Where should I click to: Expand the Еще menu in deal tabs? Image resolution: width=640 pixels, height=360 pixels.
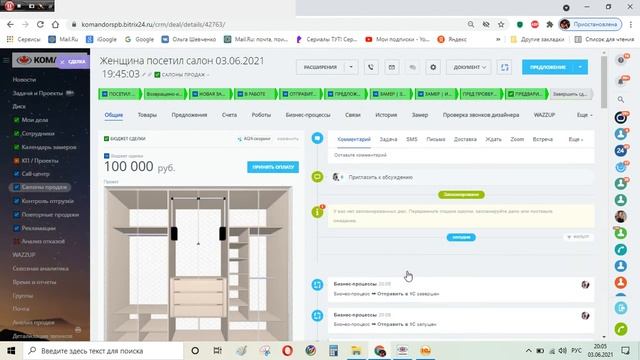584,115
